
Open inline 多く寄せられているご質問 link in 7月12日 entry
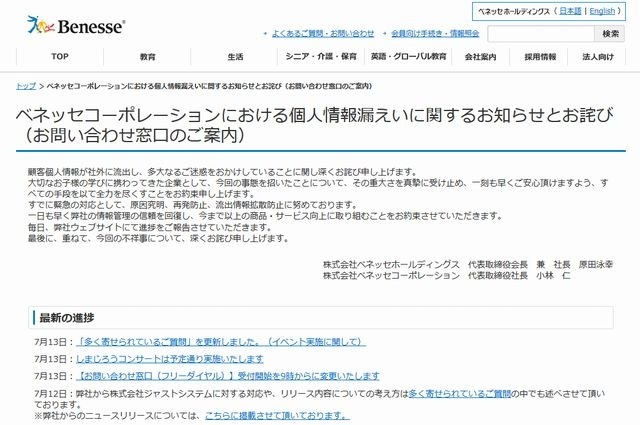click(x=460, y=394)
